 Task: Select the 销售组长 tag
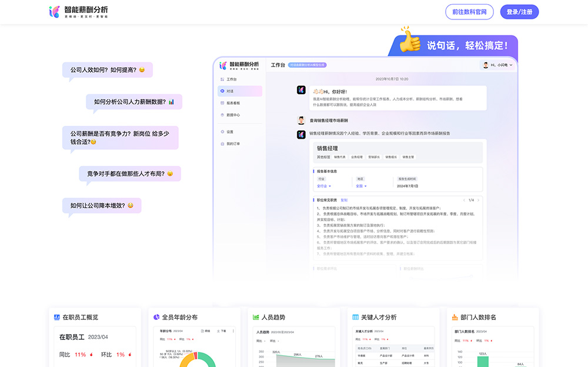[391, 157]
